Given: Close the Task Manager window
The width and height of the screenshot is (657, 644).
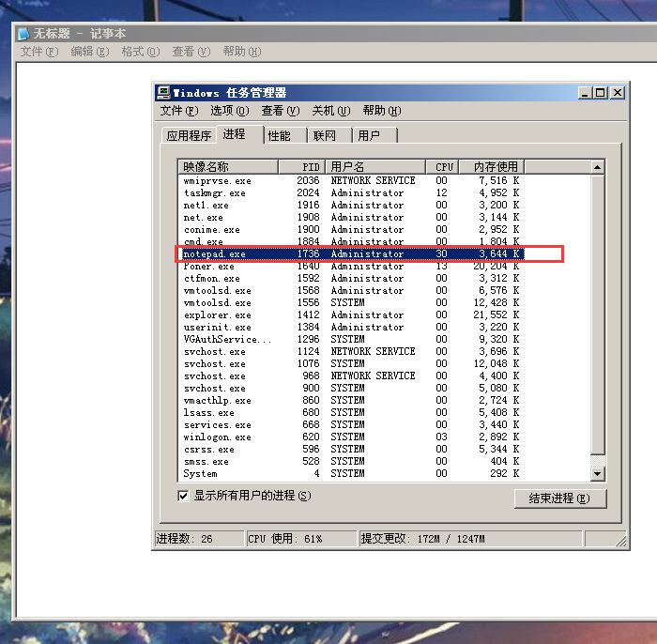Looking at the screenshot, I should pos(618,93).
